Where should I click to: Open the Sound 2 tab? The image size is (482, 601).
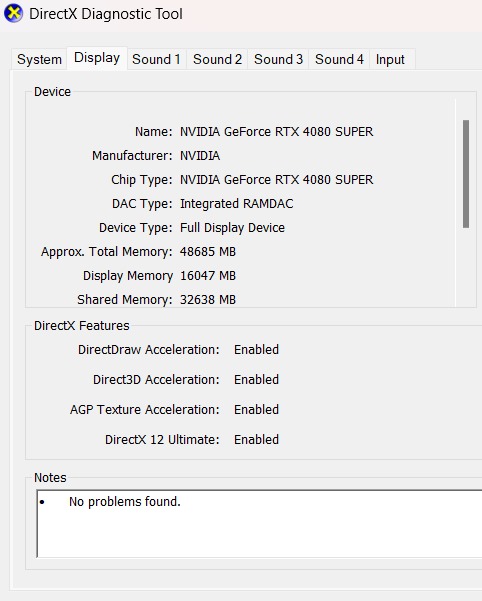pos(217,59)
